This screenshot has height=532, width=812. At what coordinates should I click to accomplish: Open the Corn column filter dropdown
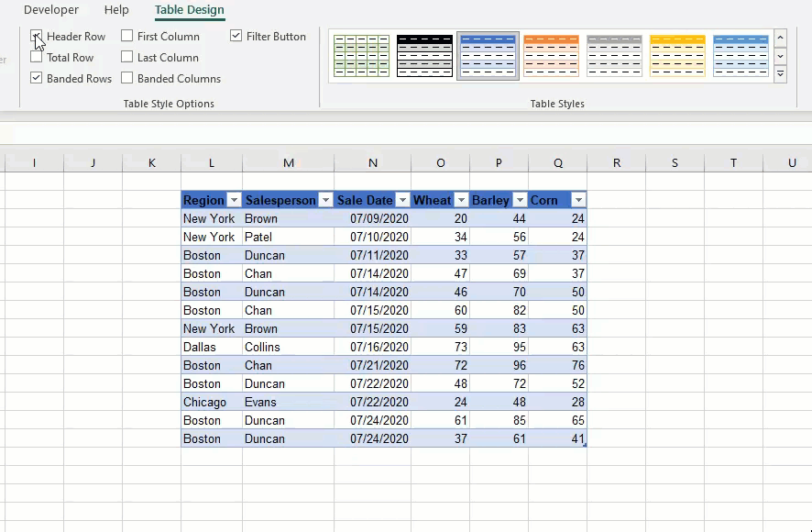click(577, 199)
